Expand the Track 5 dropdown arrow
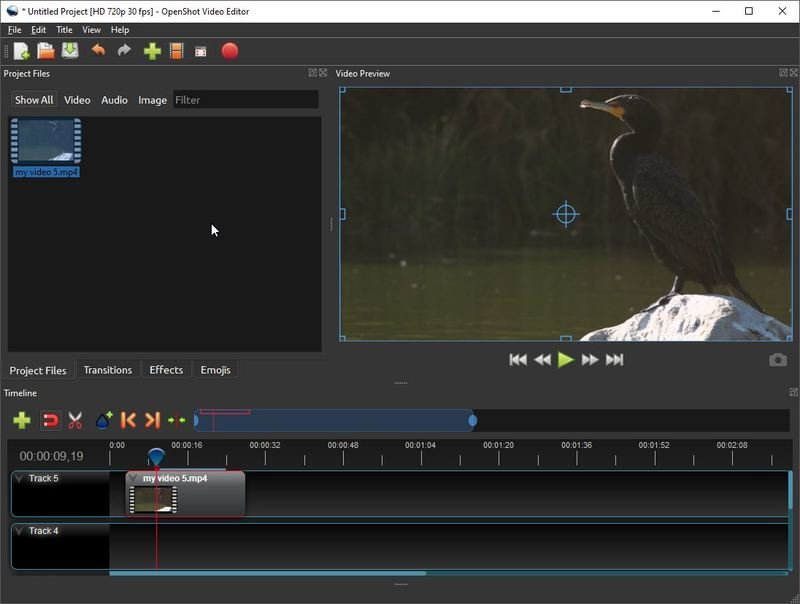This screenshot has width=800, height=604. tap(19, 479)
